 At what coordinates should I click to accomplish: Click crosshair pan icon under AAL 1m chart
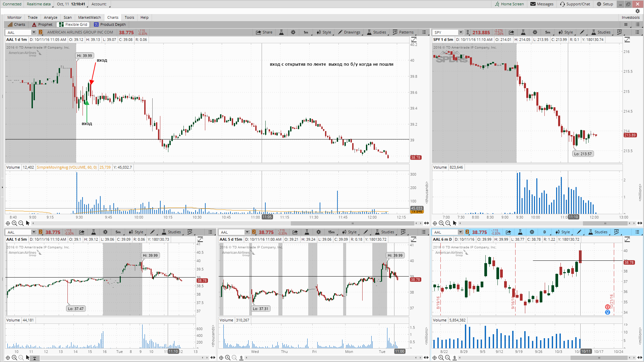click(8, 223)
